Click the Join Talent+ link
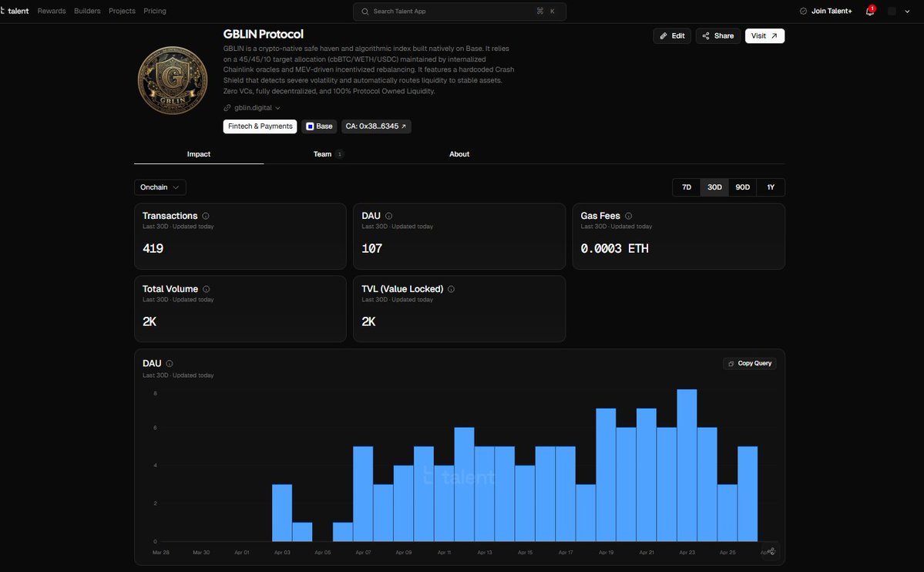 point(825,12)
